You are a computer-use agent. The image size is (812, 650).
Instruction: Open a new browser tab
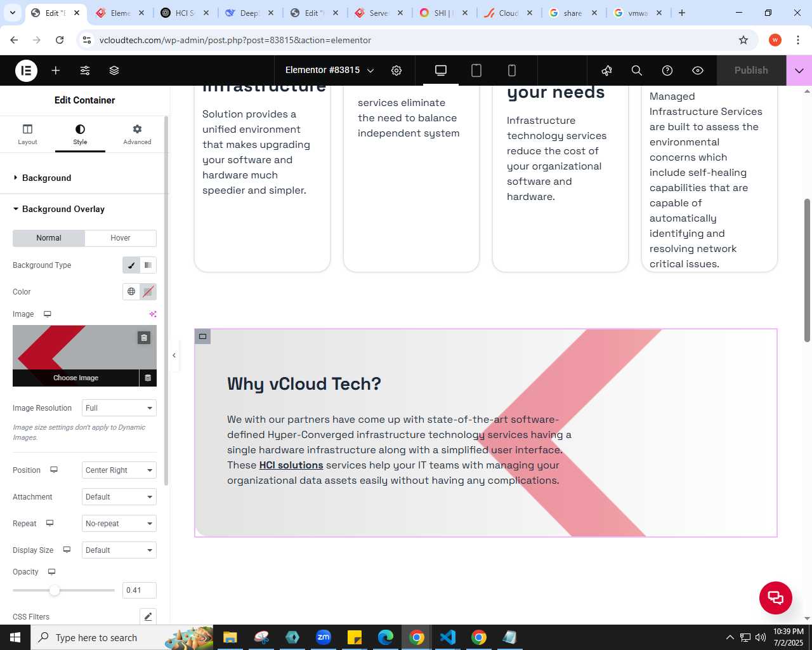[682, 13]
